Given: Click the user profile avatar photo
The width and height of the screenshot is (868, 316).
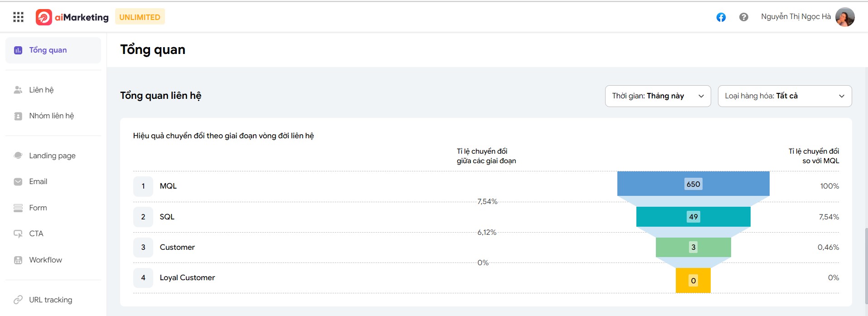Looking at the screenshot, I should coord(845,17).
